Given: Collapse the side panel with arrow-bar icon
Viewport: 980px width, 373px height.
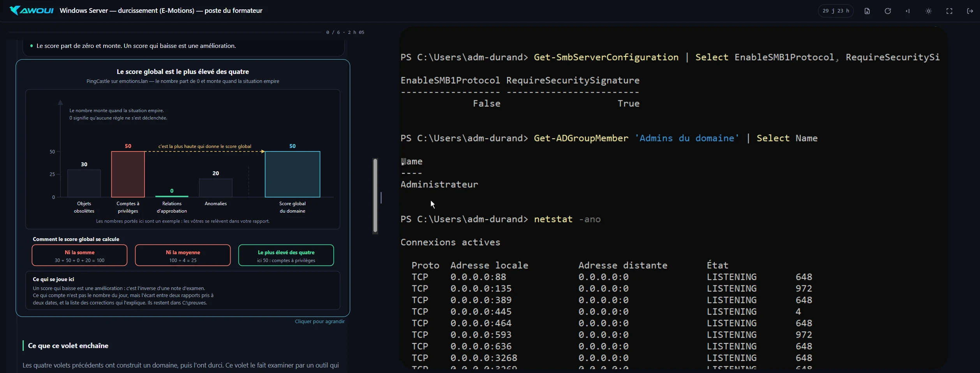Looking at the screenshot, I should click(908, 11).
